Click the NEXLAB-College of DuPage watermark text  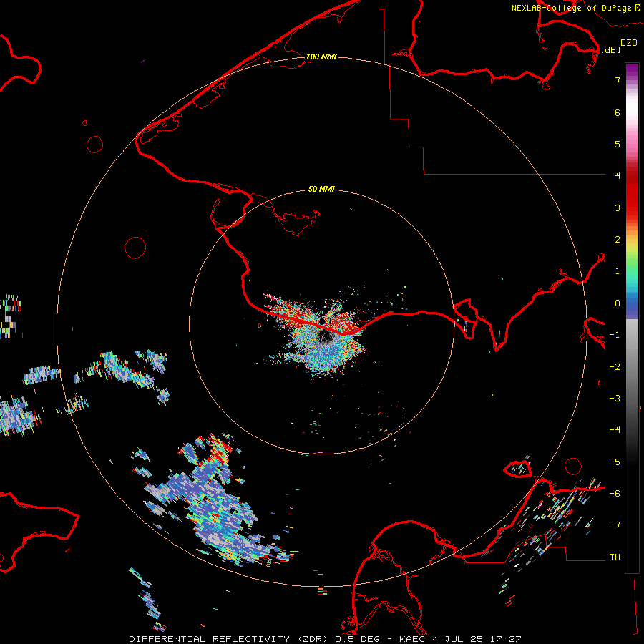click(x=575, y=8)
